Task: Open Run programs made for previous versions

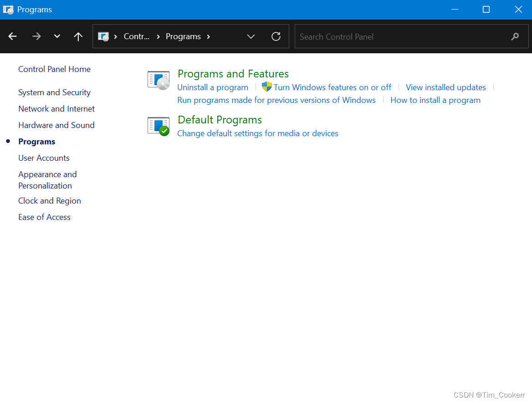Action: (276, 101)
